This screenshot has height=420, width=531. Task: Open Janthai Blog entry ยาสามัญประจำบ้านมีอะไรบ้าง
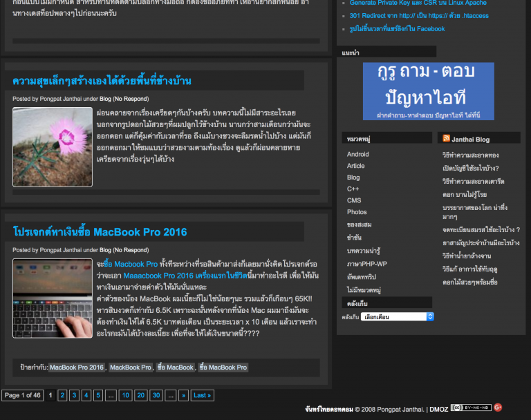(x=481, y=242)
